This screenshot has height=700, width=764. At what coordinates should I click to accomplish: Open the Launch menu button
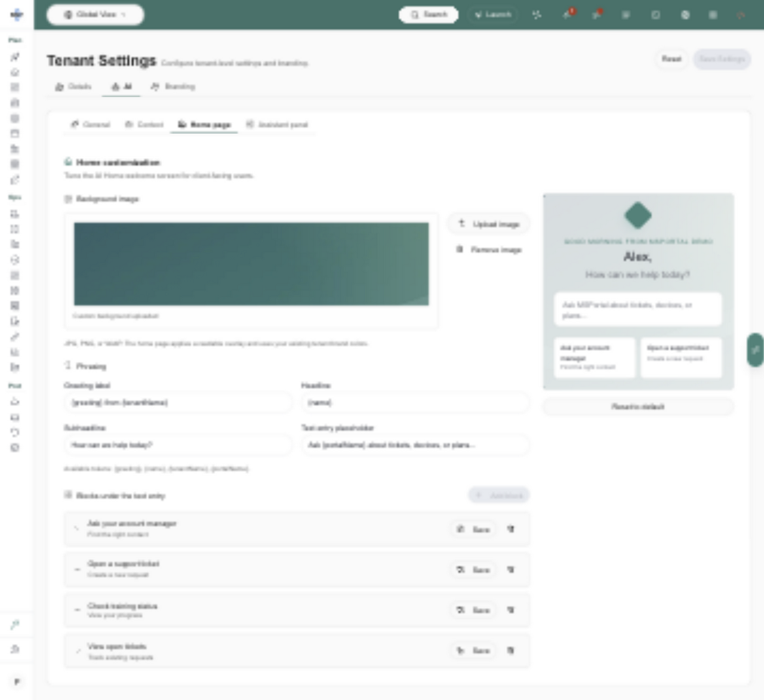coord(493,14)
